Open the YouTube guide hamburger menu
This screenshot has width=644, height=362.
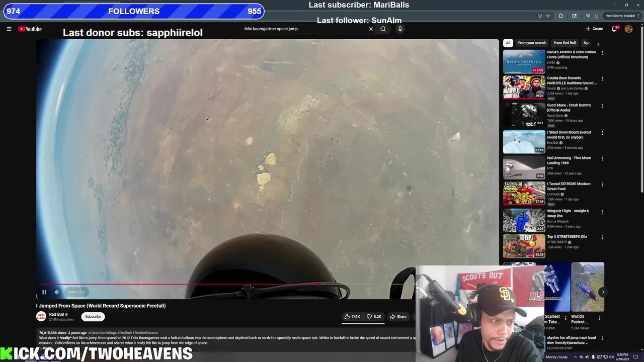pos(9,29)
